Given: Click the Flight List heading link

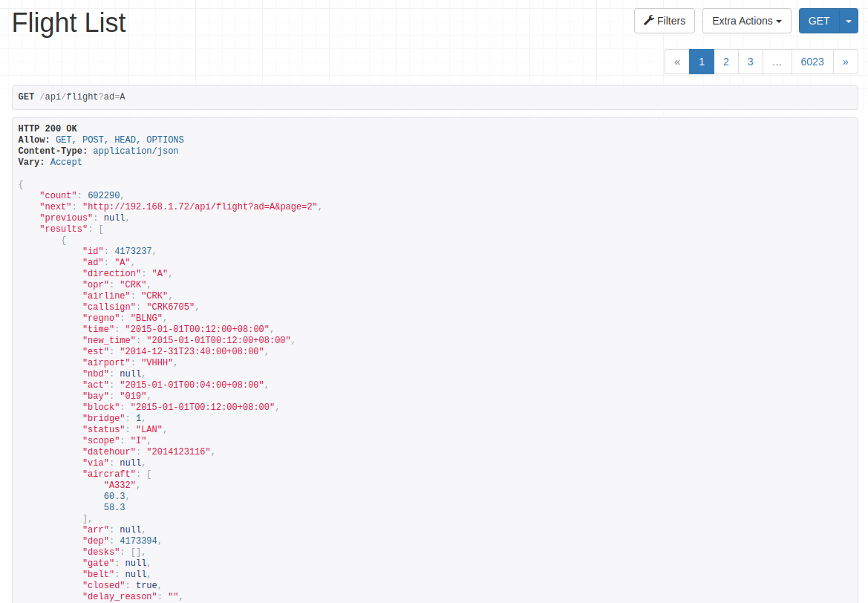Looking at the screenshot, I should pyautogui.click(x=68, y=22).
